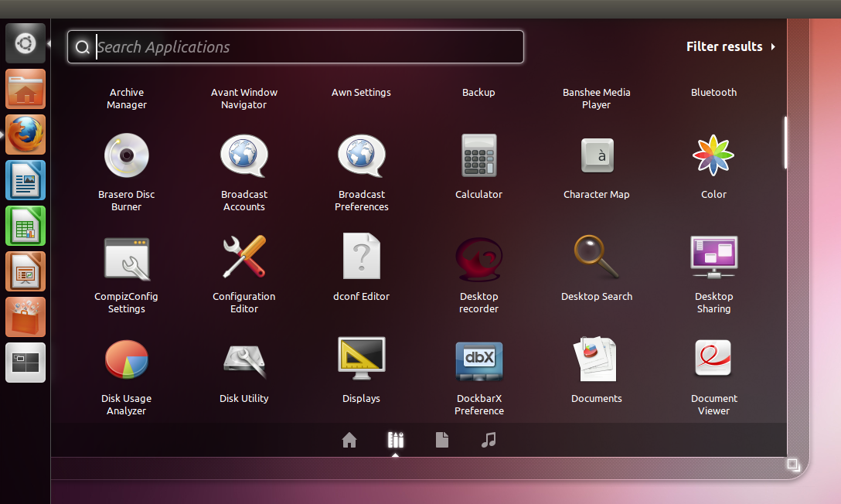Viewport: 841px width, 504px height.
Task: Open the Documents app icon
Action: coord(595,359)
